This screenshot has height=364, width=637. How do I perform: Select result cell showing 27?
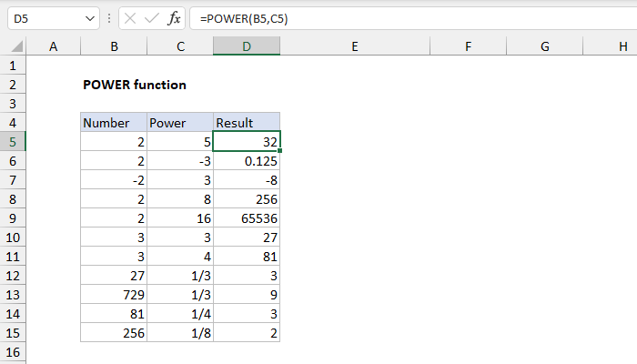pyautogui.click(x=247, y=238)
